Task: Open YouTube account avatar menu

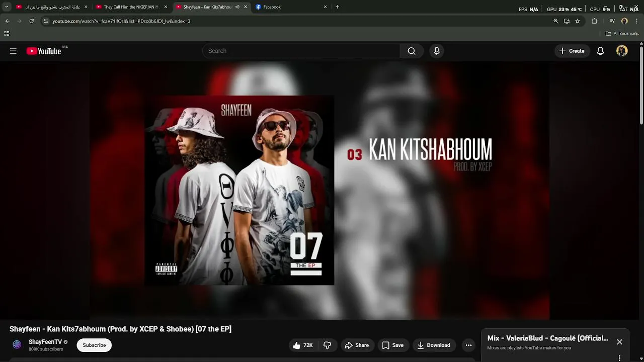Action: tap(622, 51)
